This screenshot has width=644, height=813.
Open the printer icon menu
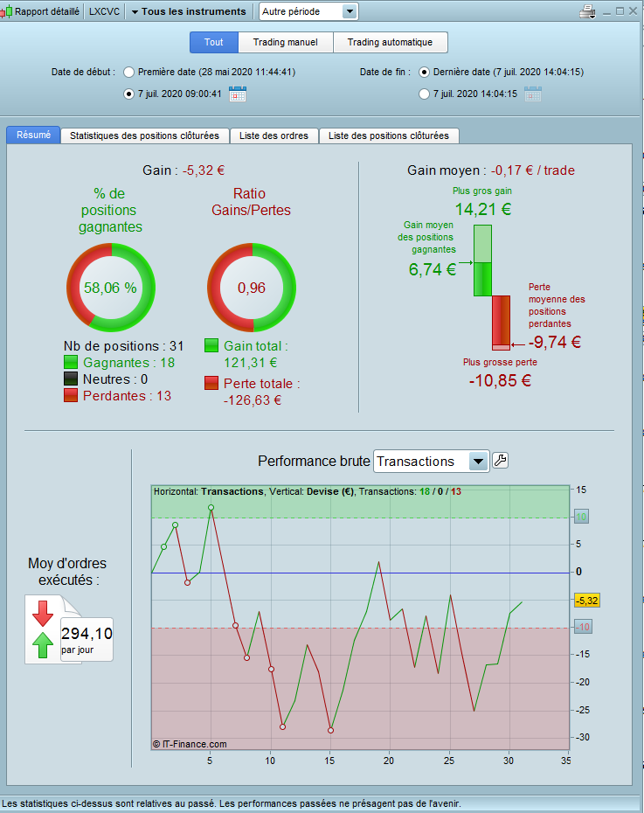587,11
